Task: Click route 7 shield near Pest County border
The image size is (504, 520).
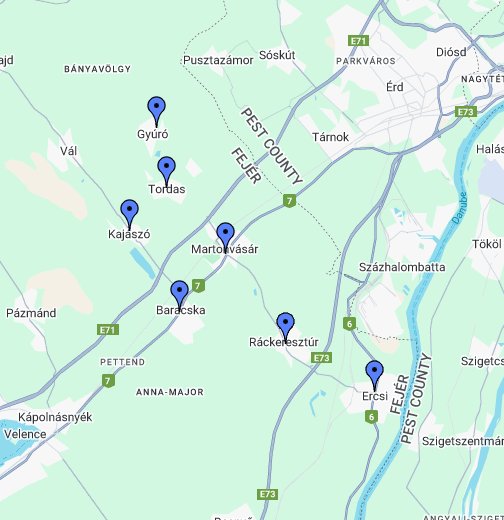Action: pyautogui.click(x=289, y=201)
